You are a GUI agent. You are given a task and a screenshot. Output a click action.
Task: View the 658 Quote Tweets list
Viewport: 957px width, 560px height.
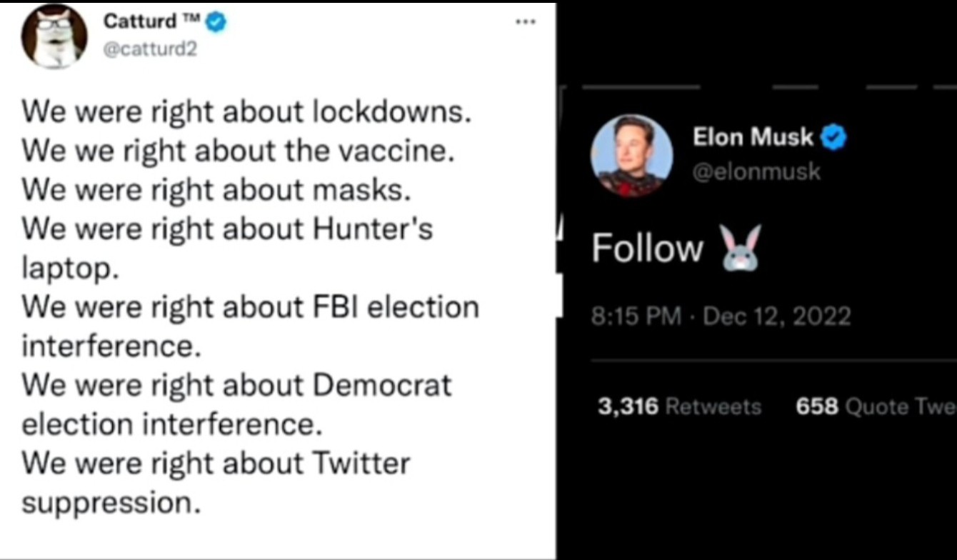coord(876,406)
